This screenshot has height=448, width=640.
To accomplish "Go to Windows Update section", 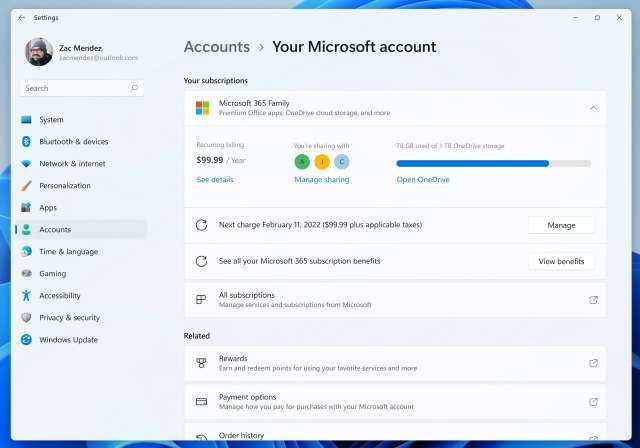I will coord(68,340).
